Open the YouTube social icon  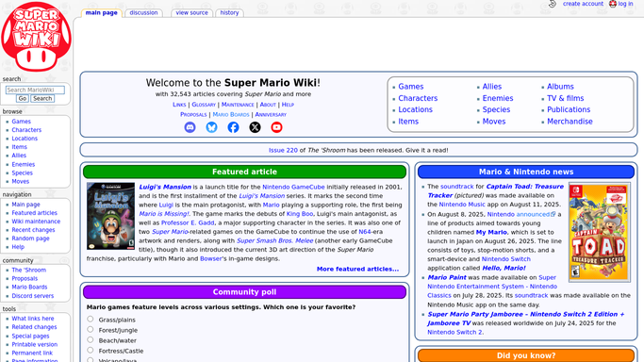pyautogui.click(x=277, y=127)
